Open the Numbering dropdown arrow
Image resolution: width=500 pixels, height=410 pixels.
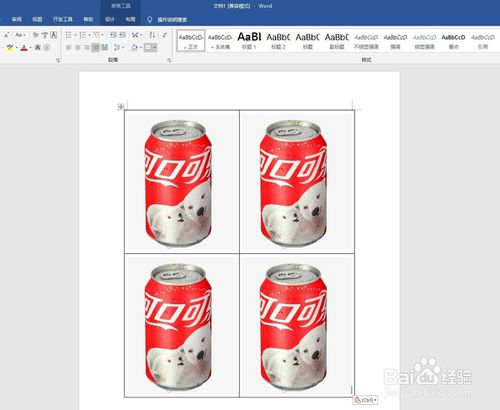[x=89, y=35]
